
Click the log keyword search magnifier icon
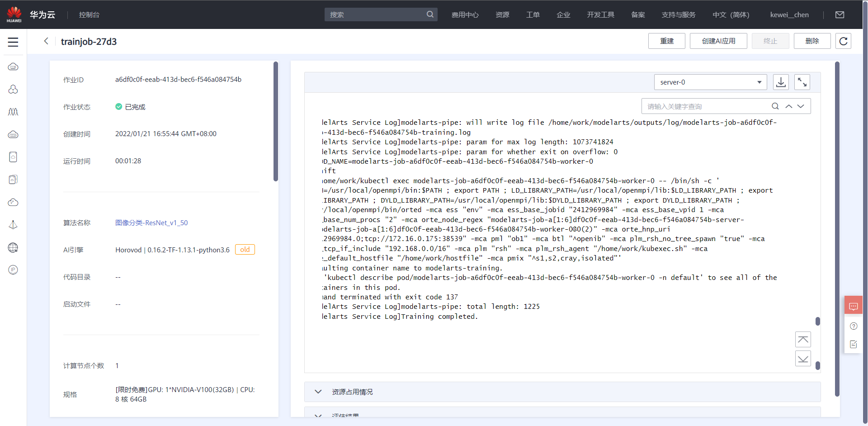coord(775,106)
